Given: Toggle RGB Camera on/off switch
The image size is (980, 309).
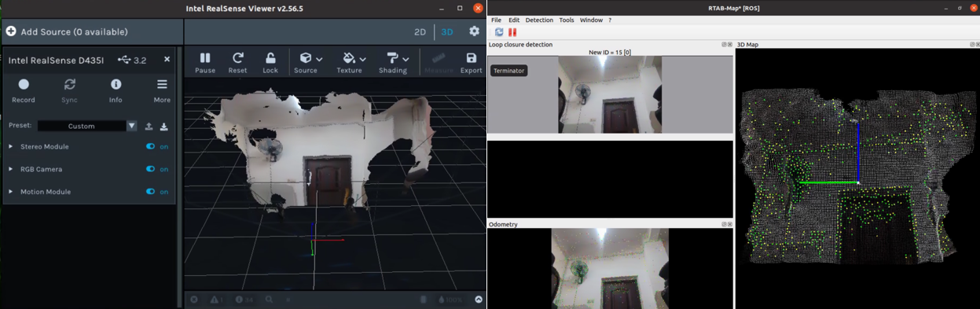Looking at the screenshot, I should click(150, 169).
